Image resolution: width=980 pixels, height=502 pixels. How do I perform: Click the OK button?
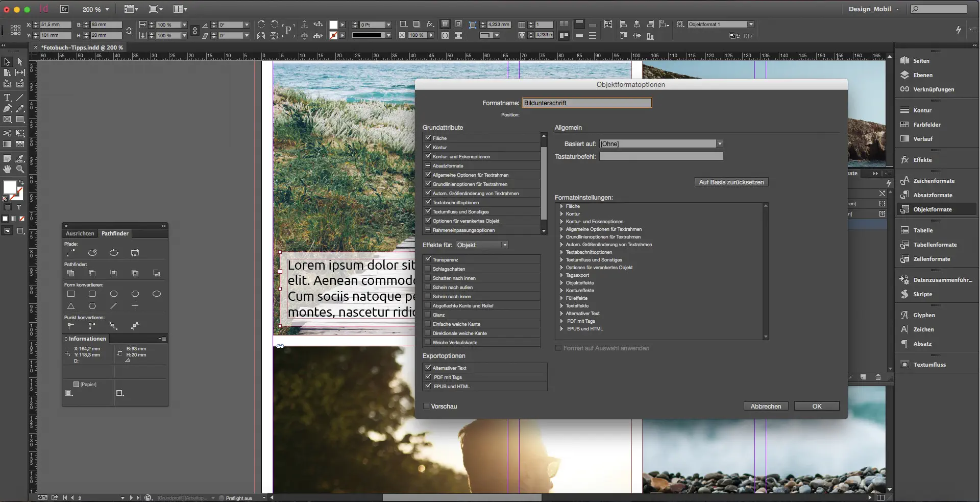click(x=817, y=406)
